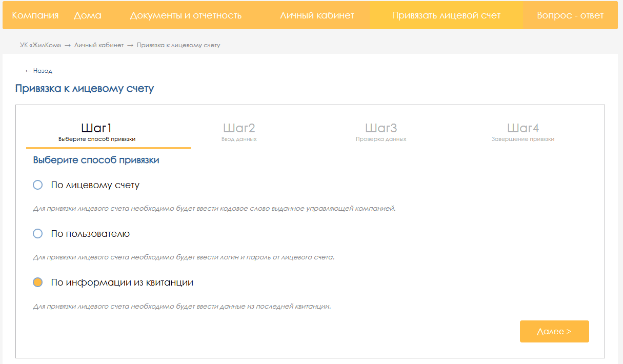Select the "По пользователю" radio button
The image size is (623, 364).
click(37, 233)
